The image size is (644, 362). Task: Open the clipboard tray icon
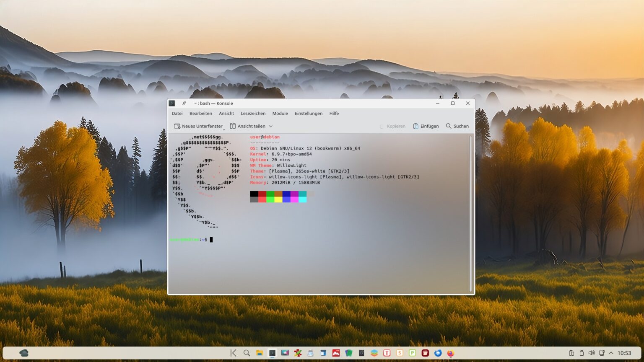571,353
